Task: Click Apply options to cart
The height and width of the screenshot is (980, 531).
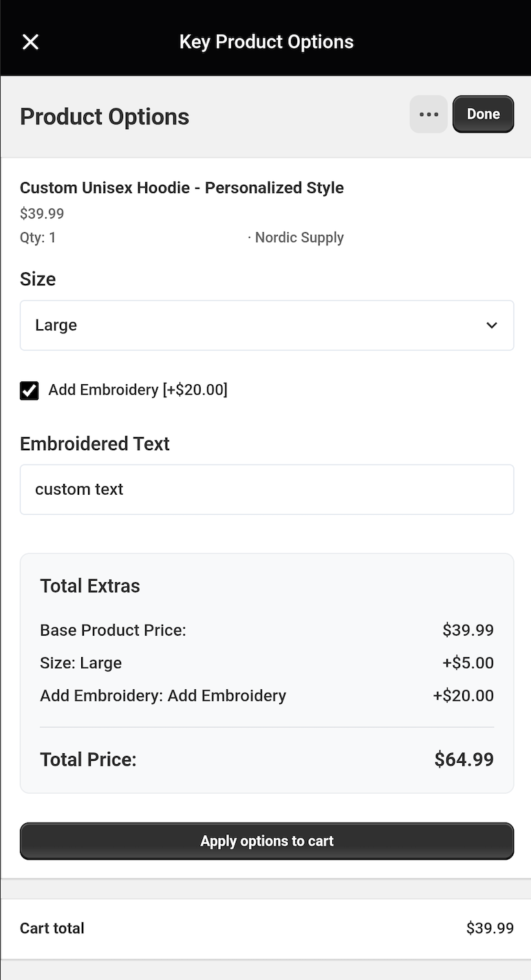Action: tap(267, 840)
